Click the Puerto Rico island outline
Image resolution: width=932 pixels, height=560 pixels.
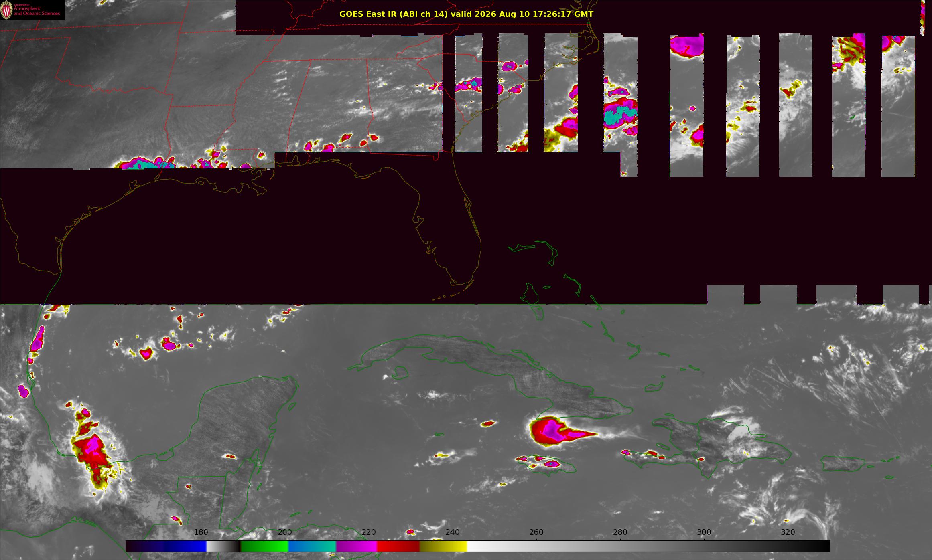tap(842, 463)
